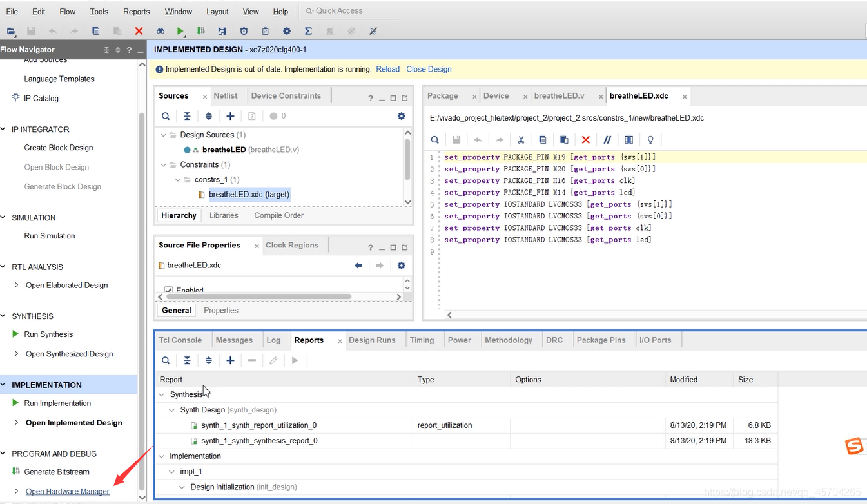Expand Open Hardware Manager chevron
Viewport: 867px width, 504px height.
click(x=16, y=491)
